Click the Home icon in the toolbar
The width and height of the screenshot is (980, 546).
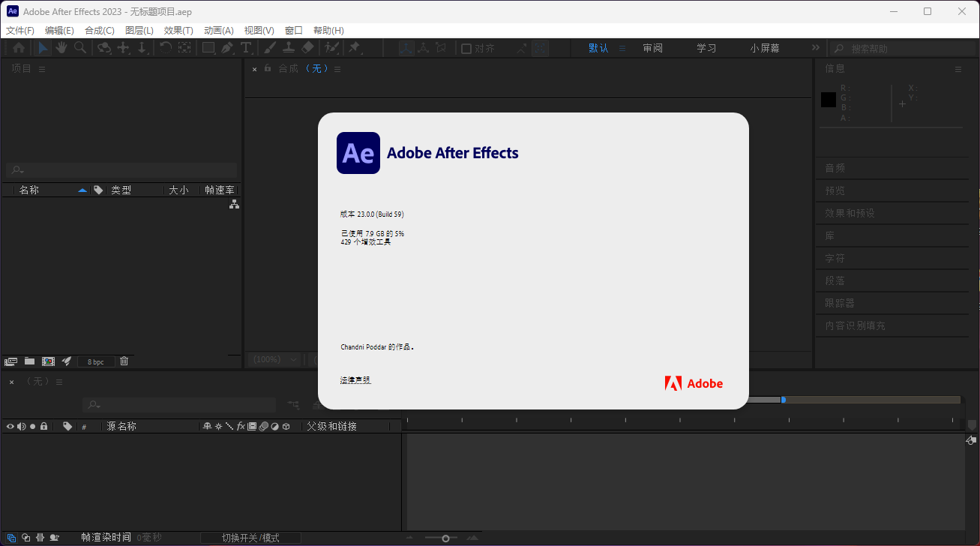click(x=19, y=48)
